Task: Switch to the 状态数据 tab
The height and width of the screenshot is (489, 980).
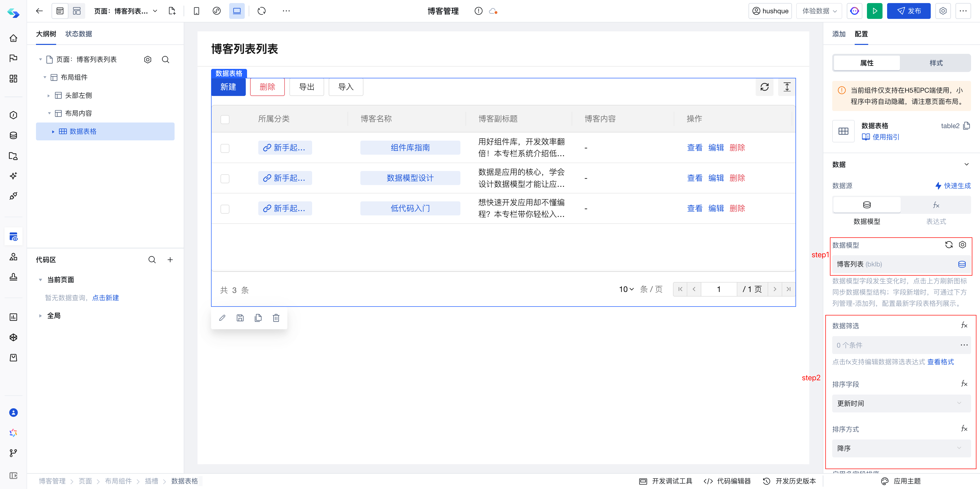Action: (x=78, y=34)
